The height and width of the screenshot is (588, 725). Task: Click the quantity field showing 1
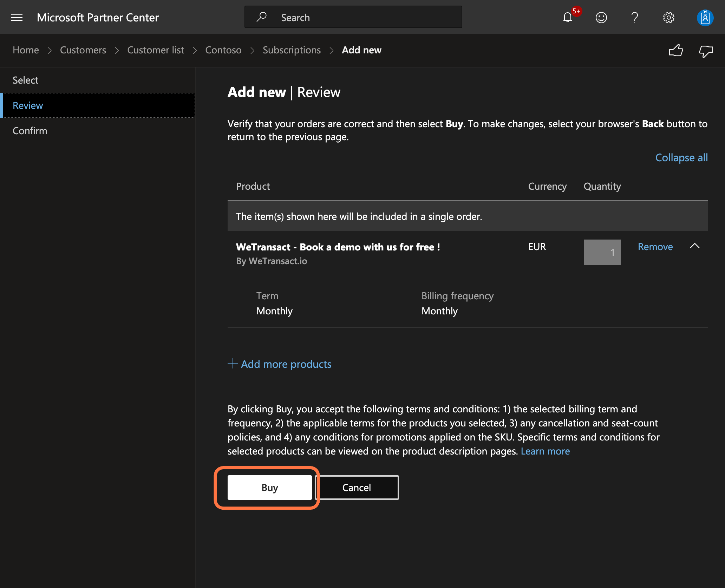click(x=602, y=252)
